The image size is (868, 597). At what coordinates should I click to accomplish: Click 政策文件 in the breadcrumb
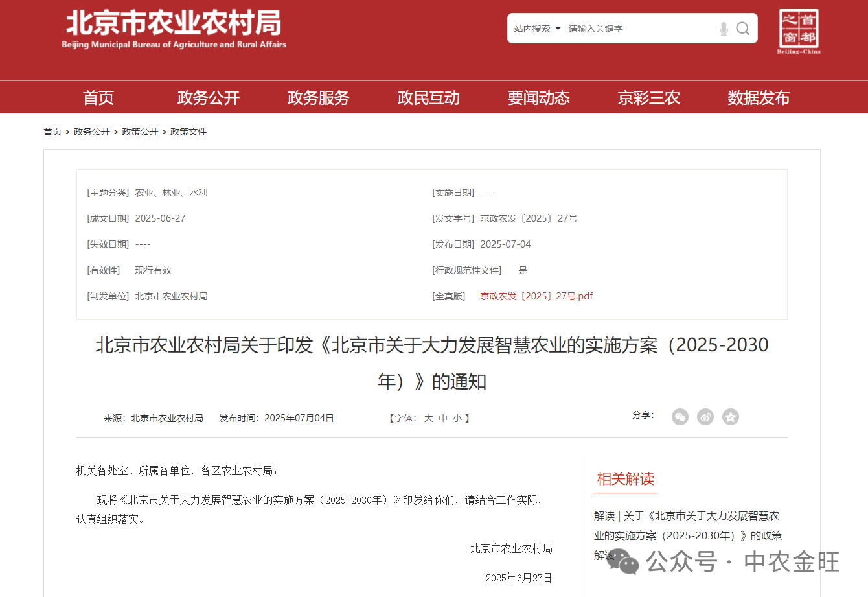pyautogui.click(x=188, y=132)
